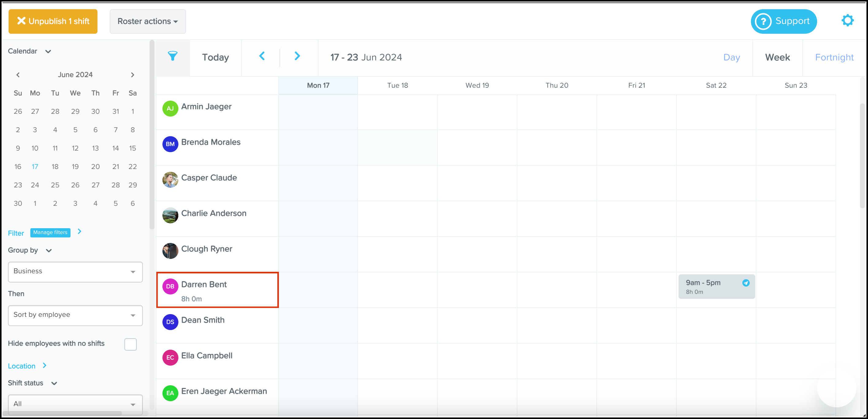Open settings via the gear icon

[847, 21]
